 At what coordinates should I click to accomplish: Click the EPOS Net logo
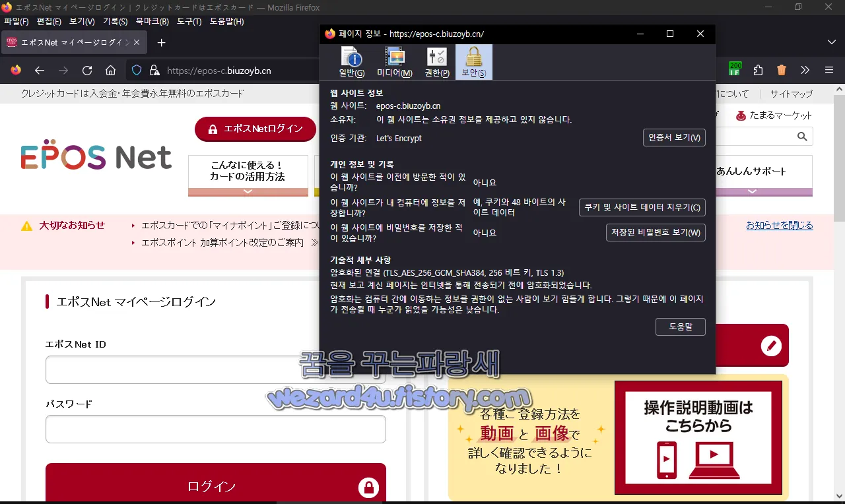click(96, 155)
